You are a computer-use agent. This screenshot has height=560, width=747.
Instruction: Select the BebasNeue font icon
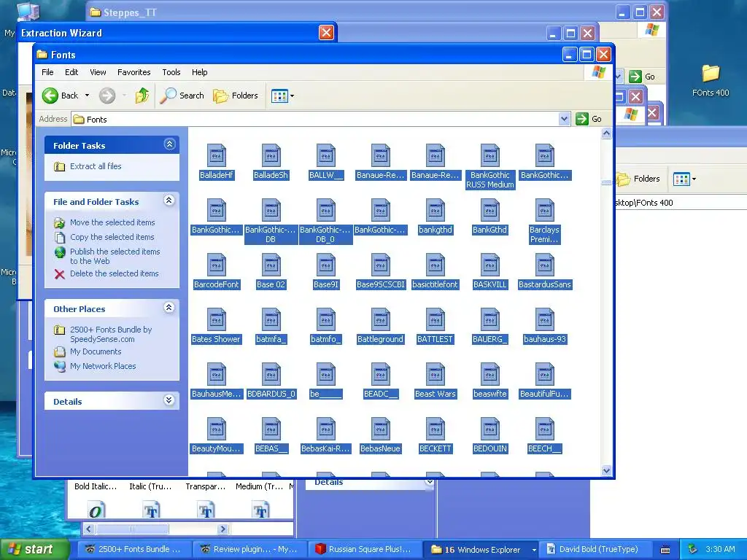(x=380, y=429)
